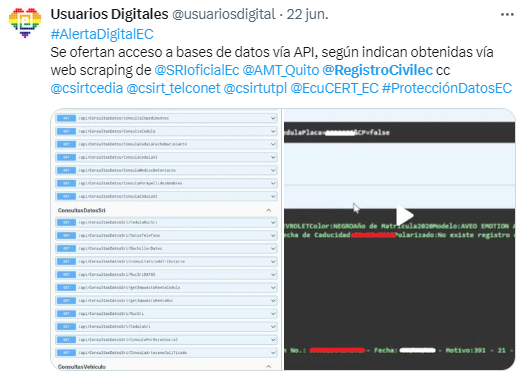Viewport: 523px width, 377px height.
Task: Open the @csirt_telconet mention
Action: (x=173, y=88)
